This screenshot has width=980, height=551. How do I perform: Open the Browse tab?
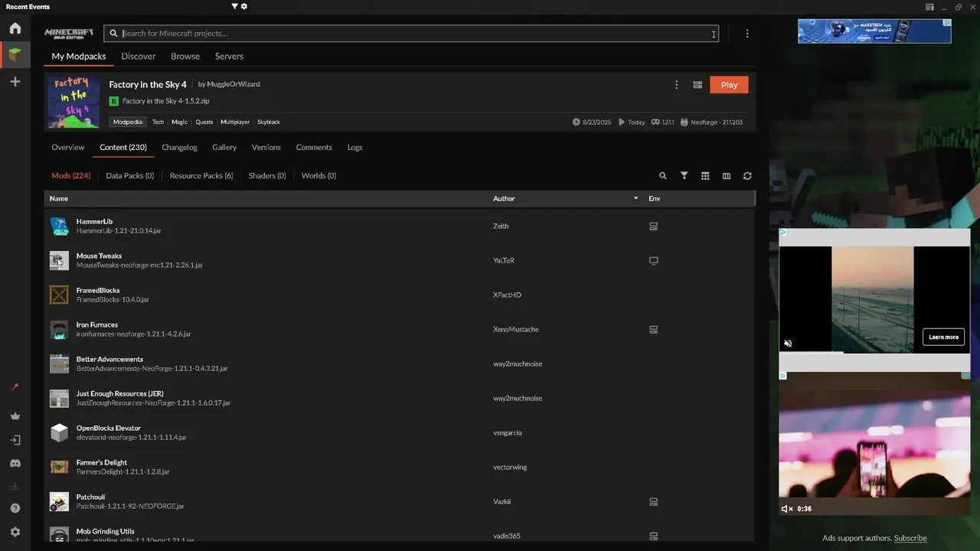[185, 56]
